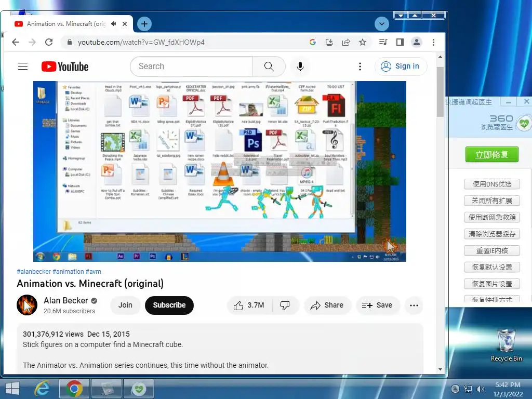Expand the tab search dropdown arrow

coord(382,24)
